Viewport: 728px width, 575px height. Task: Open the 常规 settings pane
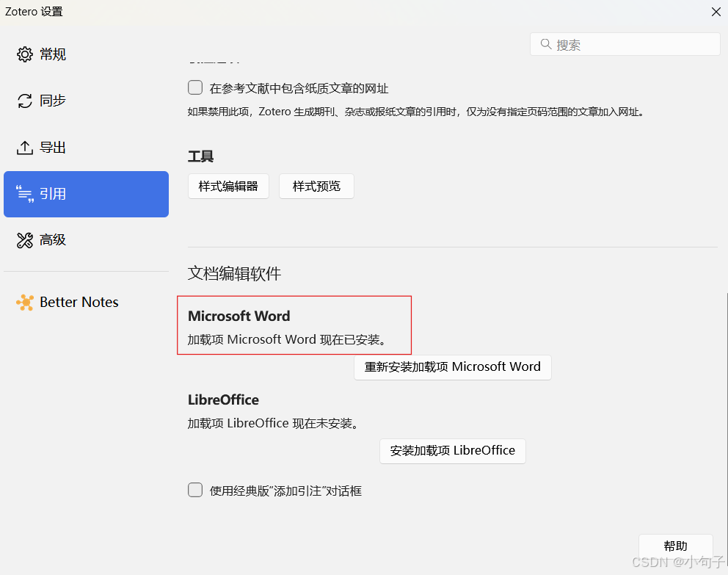86,54
